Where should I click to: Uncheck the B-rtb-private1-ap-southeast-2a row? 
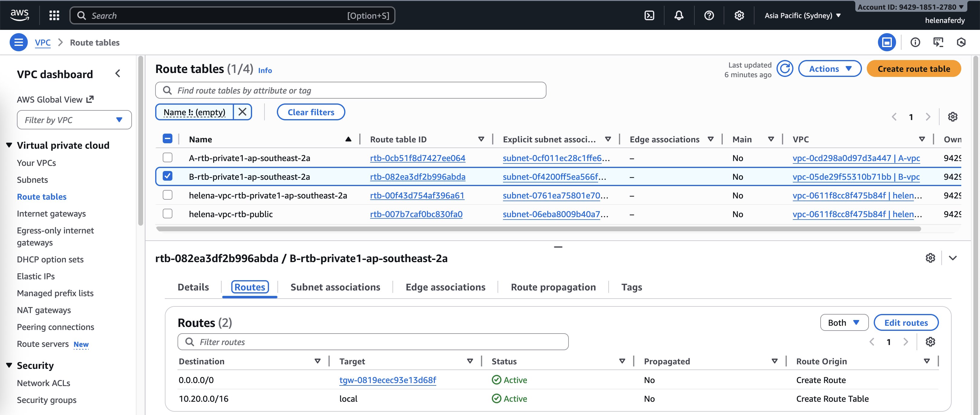click(167, 176)
